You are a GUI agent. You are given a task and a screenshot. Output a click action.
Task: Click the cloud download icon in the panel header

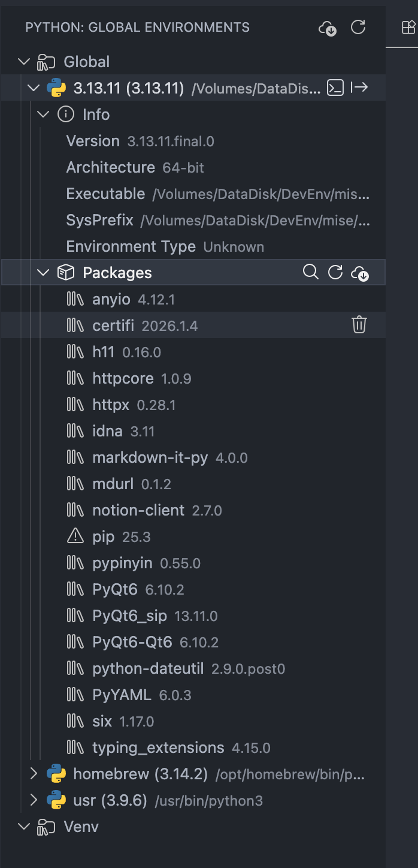click(x=328, y=28)
